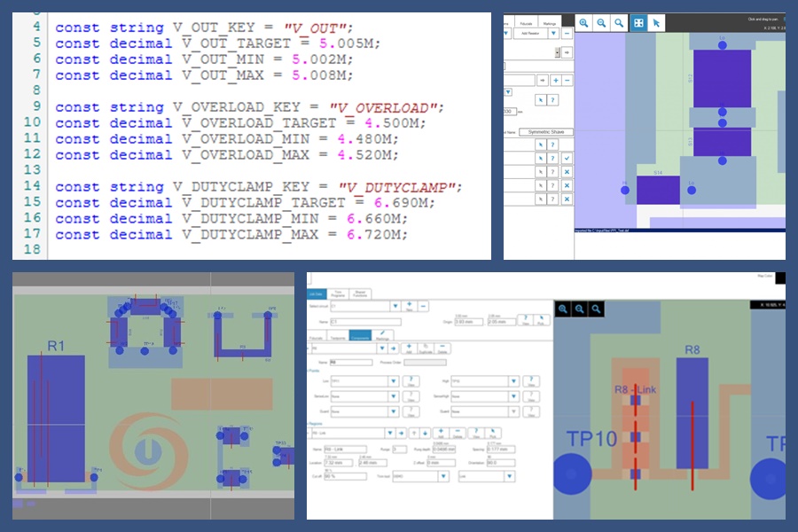
Task: Activate the fit-to-view icon in top-right viewer
Action: 638,23
